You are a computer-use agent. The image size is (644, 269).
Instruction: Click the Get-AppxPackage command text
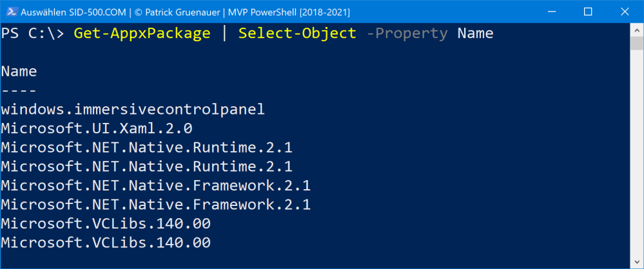[142, 33]
